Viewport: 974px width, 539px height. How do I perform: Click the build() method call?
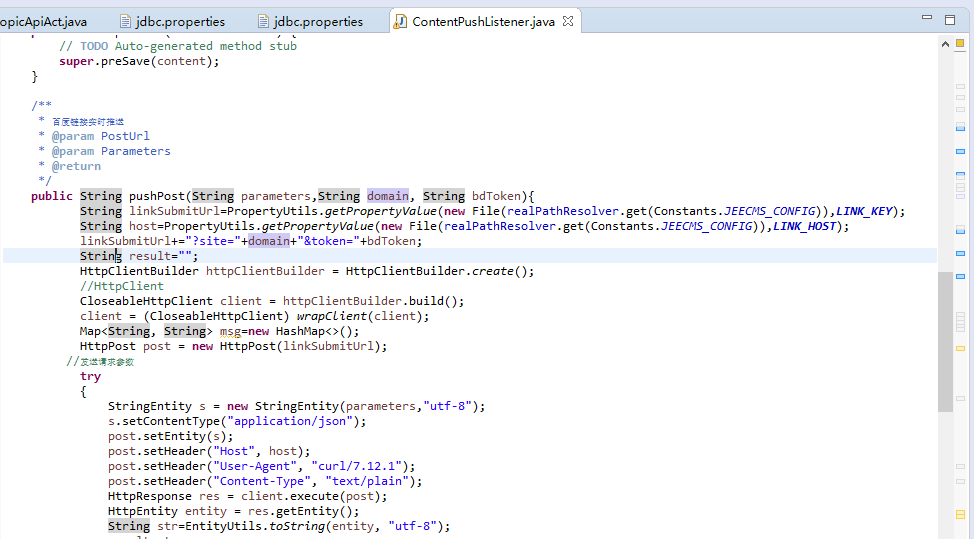[433, 301]
